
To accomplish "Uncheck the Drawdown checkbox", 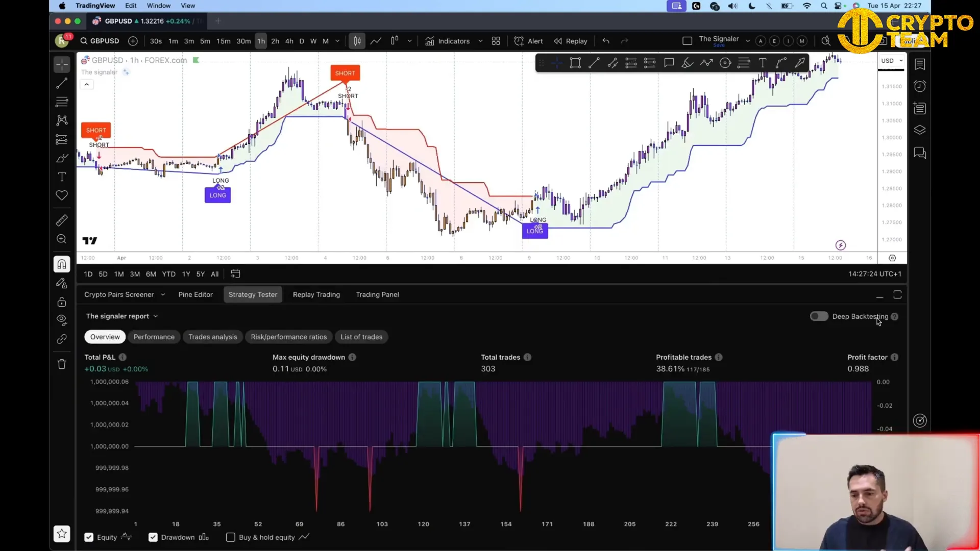I will (153, 538).
